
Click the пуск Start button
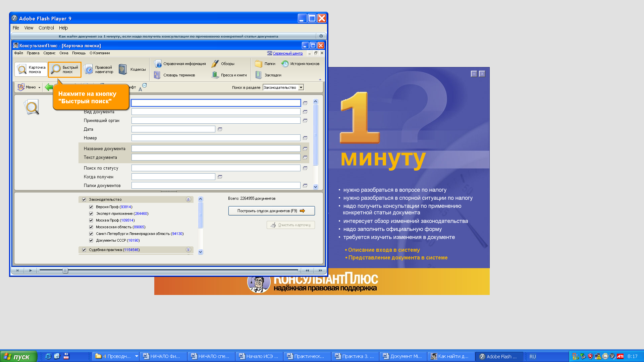pos(18,357)
